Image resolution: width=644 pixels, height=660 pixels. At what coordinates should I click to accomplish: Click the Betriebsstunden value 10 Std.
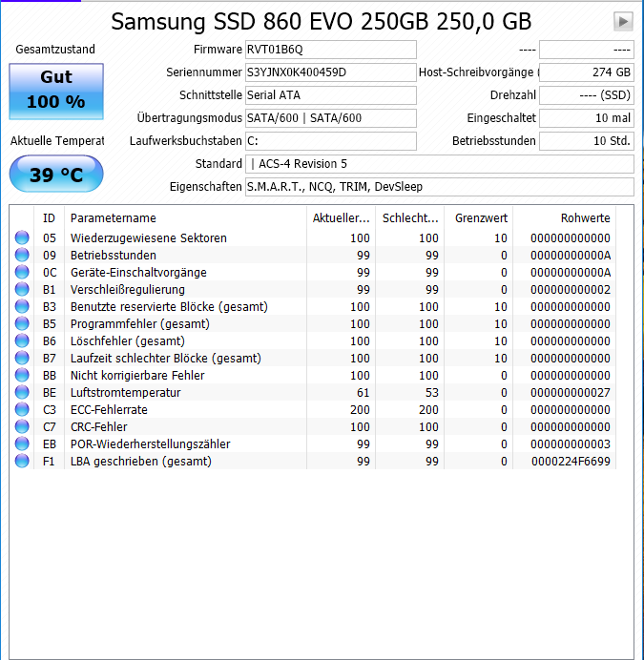[587, 141]
